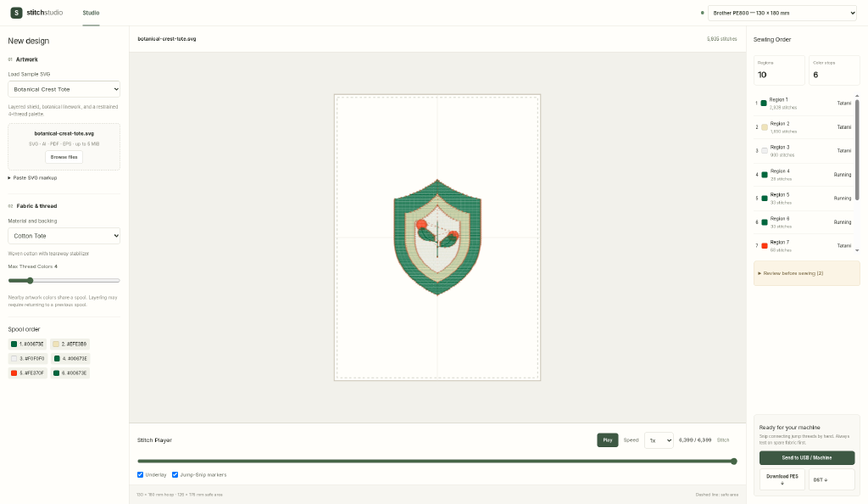This screenshot has height=504, width=868.
Task: Select spool 2 cream #EFE3B9 chip
Action: pos(70,344)
